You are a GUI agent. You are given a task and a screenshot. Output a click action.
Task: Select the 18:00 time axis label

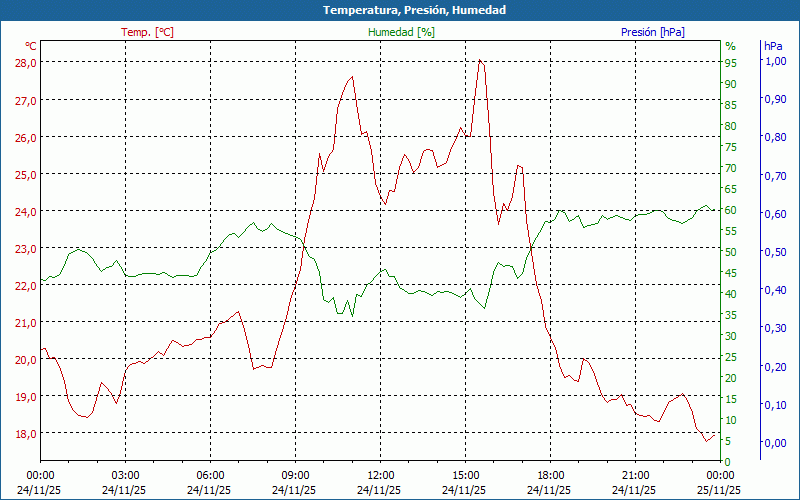(550, 475)
